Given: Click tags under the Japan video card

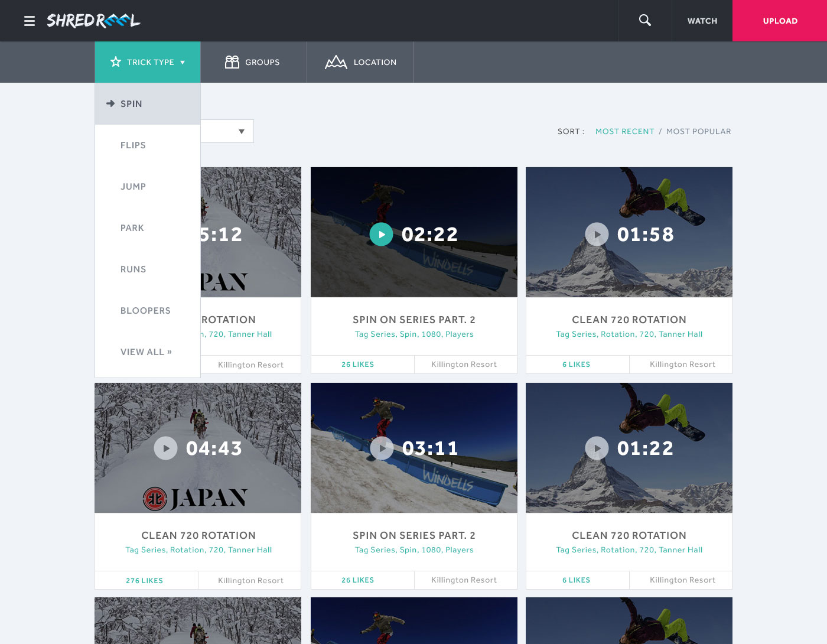Looking at the screenshot, I should [198, 550].
